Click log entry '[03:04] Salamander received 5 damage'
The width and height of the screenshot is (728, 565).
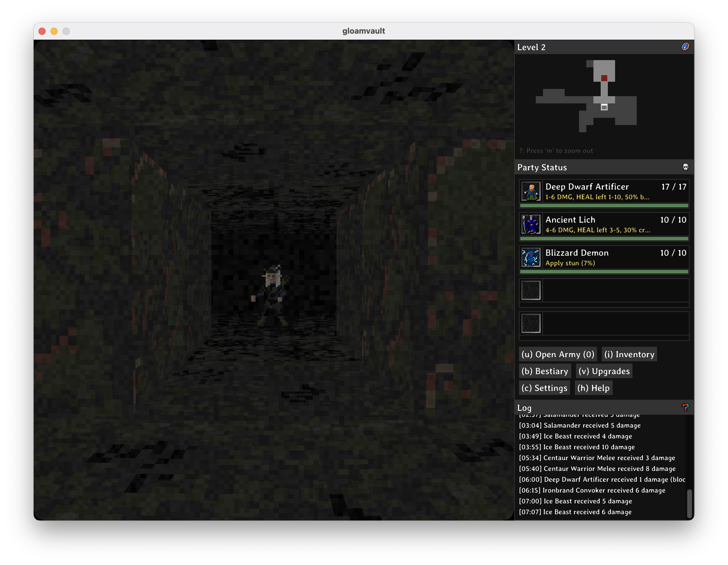580,425
